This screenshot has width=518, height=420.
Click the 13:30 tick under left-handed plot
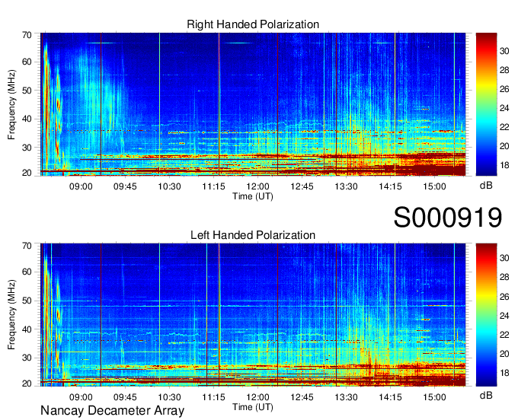(346, 397)
